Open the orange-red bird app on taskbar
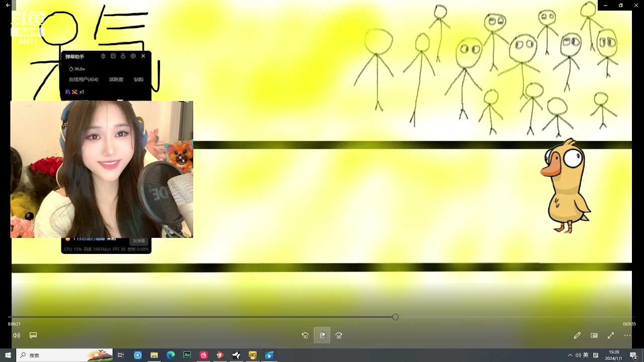This screenshot has width=644, height=362. (x=220, y=355)
